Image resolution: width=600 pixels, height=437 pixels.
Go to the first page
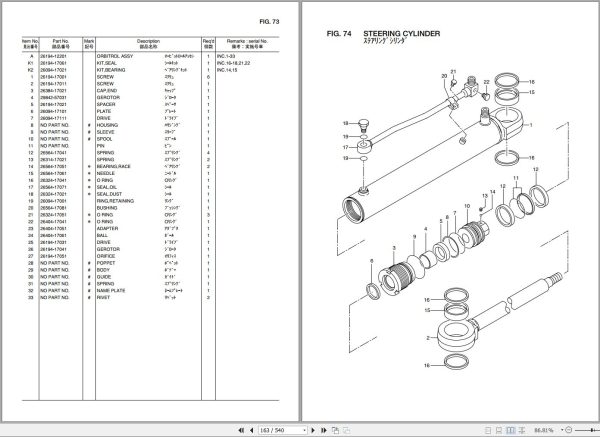click(241, 430)
